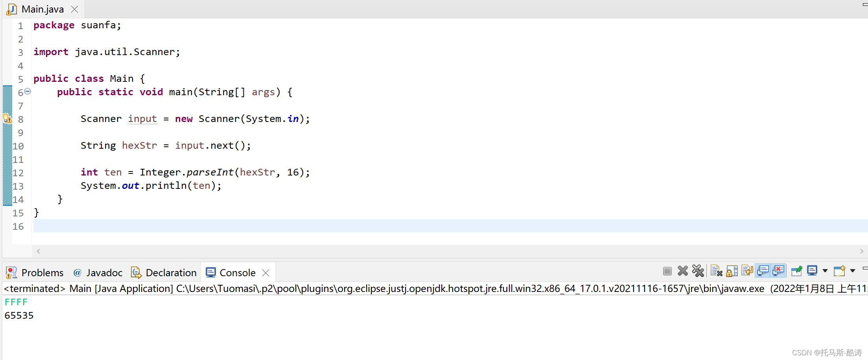Click the Javadoc @ icon

(77, 273)
